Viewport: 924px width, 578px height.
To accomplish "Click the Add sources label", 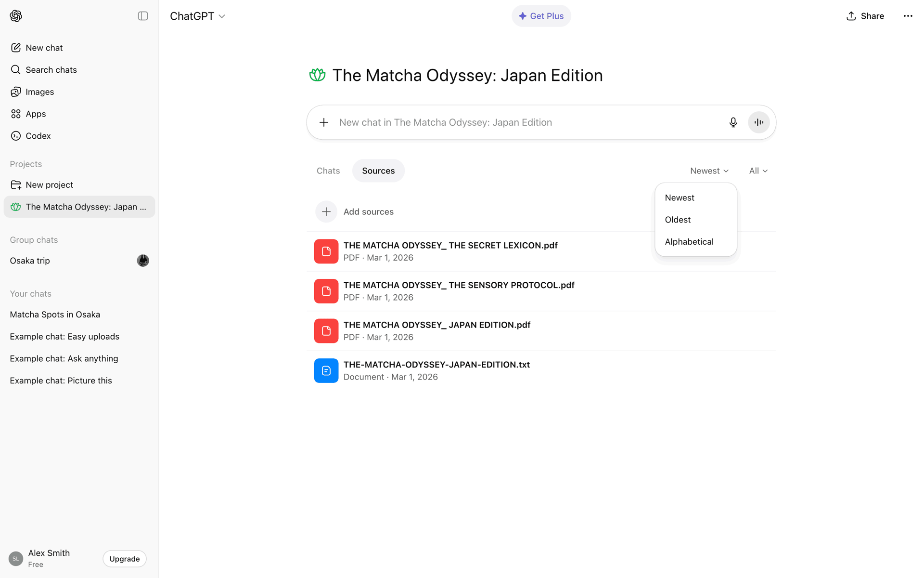I will tap(369, 211).
